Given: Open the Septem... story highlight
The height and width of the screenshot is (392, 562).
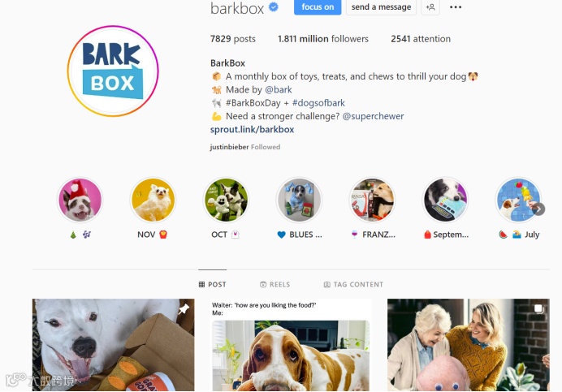Looking at the screenshot, I should (x=445, y=200).
